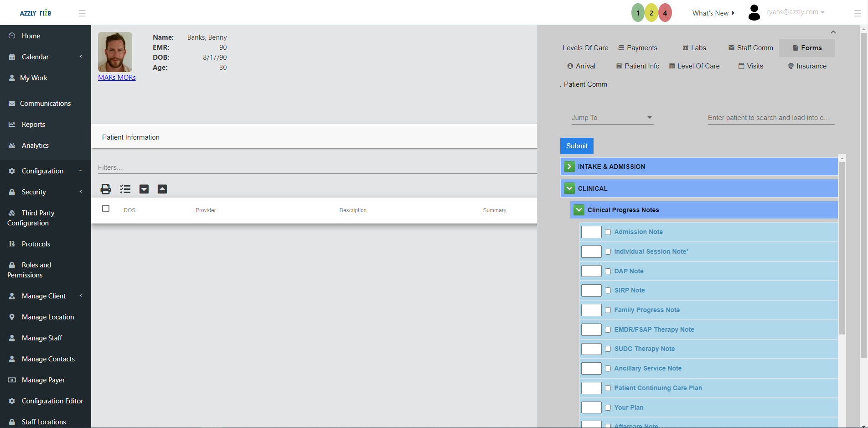Check the Admission Note checkbox

point(608,232)
